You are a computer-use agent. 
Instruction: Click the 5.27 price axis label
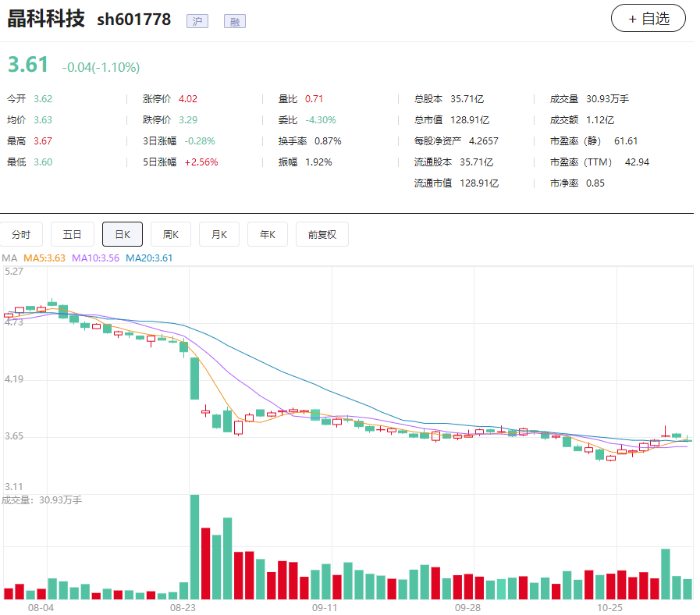tap(14, 272)
